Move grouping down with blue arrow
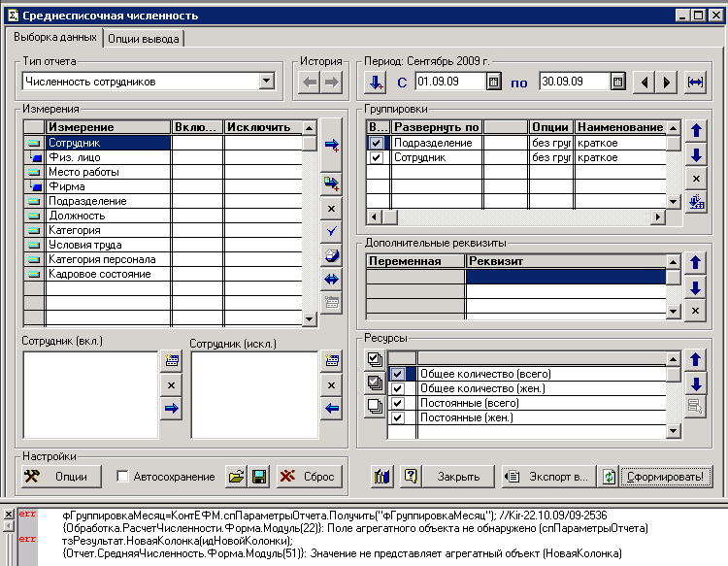 pos(696,154)
